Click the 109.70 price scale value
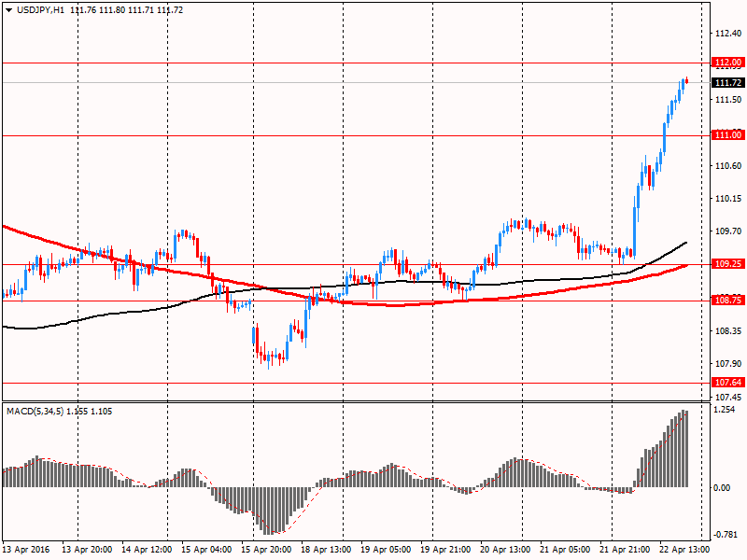 728,231
